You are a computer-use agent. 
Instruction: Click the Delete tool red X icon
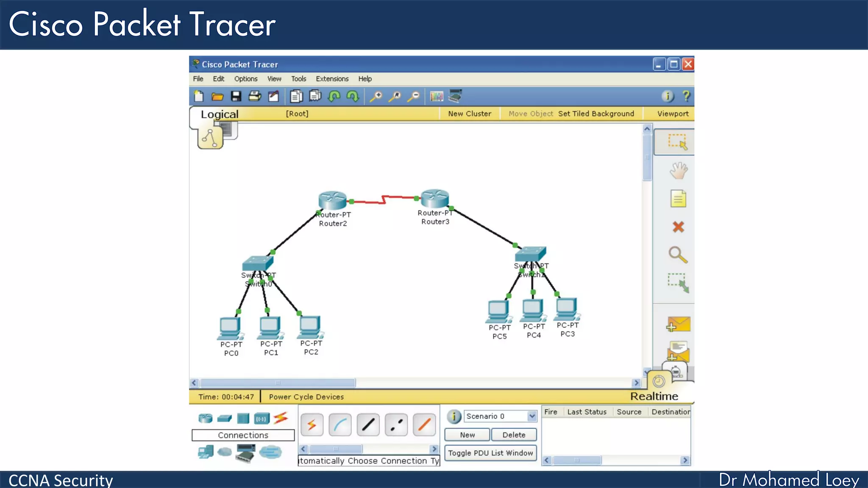point(678,227)
